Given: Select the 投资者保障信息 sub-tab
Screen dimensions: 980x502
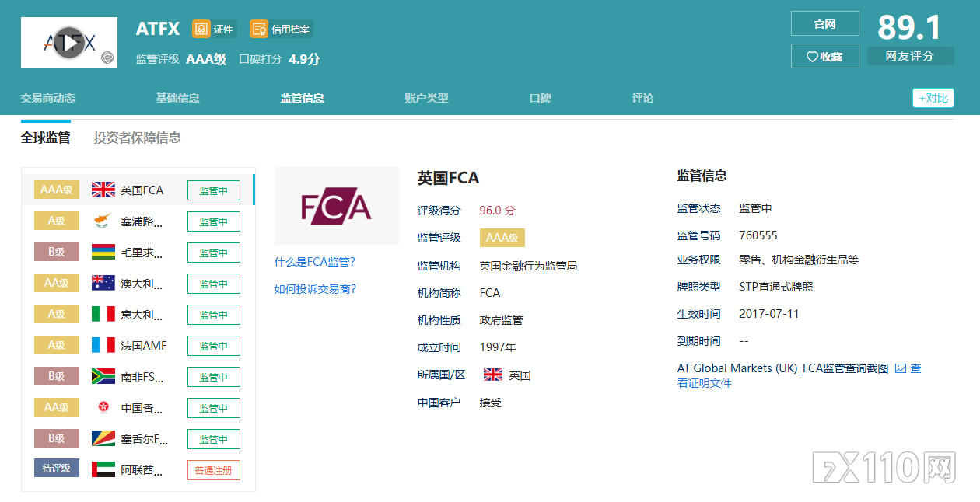Looking at the screenshot, I should click(138, 138).
